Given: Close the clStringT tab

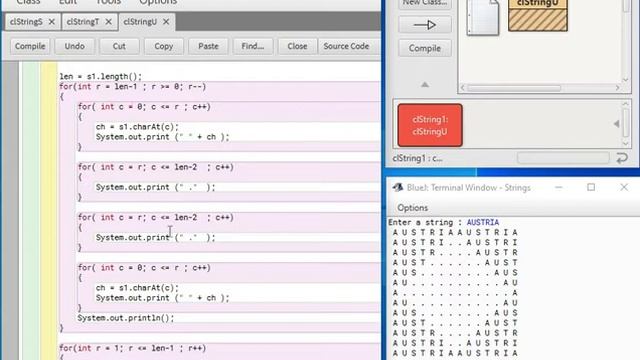Looking at the screenshot, I should click(109, 22).
